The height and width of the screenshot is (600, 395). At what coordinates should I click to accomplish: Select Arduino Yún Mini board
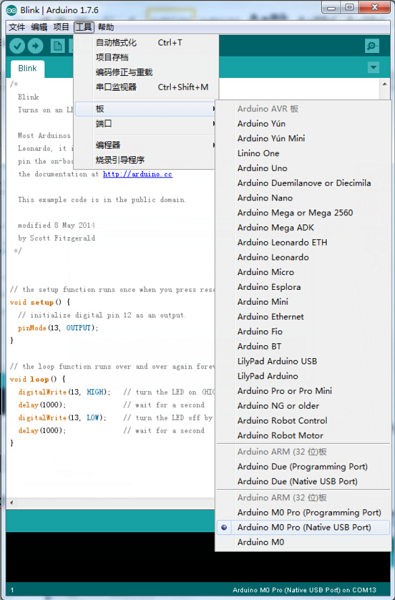[x=303, y=139]
